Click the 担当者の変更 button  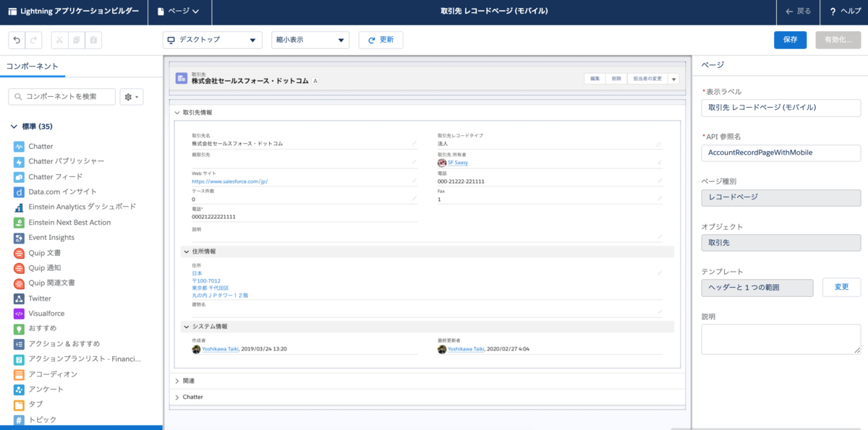tap(647, 79)
